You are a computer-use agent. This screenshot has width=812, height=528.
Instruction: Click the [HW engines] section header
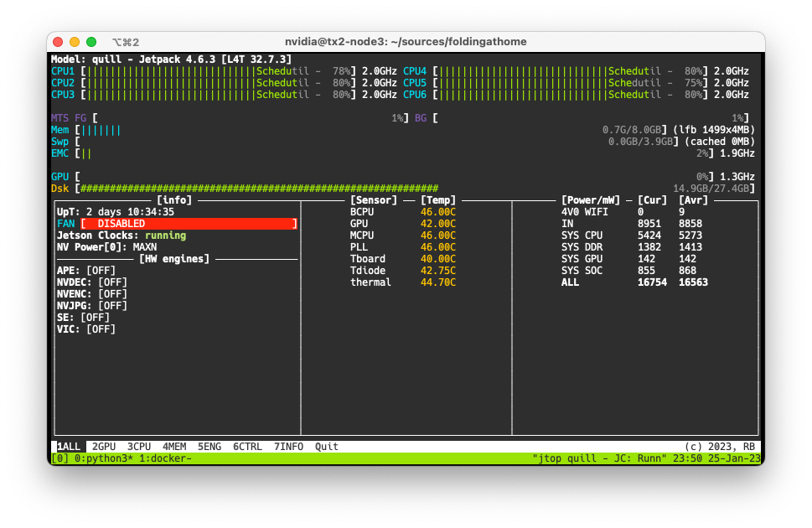(174, 259)
